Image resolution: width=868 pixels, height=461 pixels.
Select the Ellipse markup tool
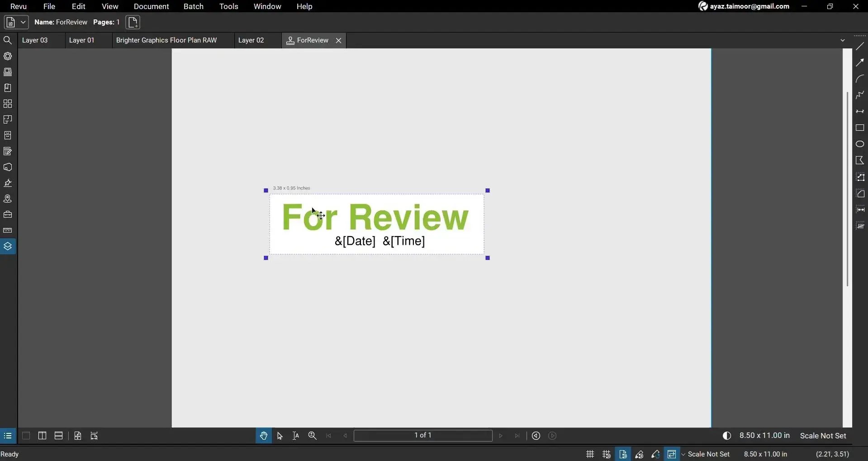(860, 144)
